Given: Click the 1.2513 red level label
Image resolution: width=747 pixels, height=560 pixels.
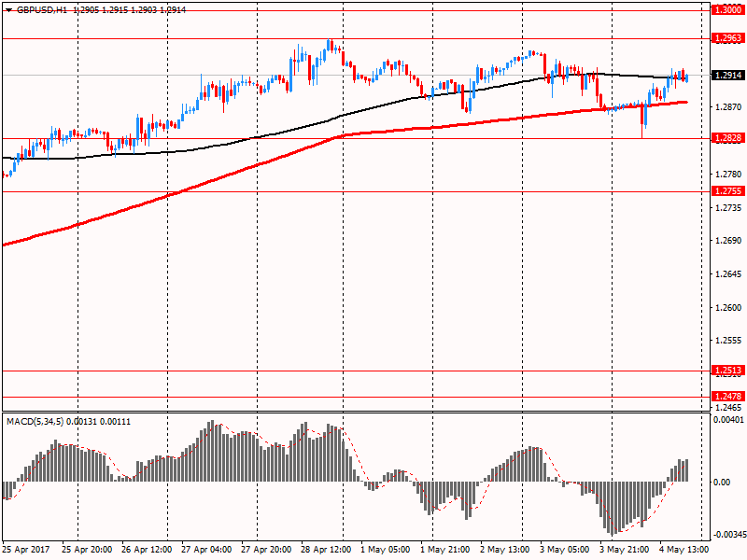Looking at the screenshot, I should tap(727, 371).
